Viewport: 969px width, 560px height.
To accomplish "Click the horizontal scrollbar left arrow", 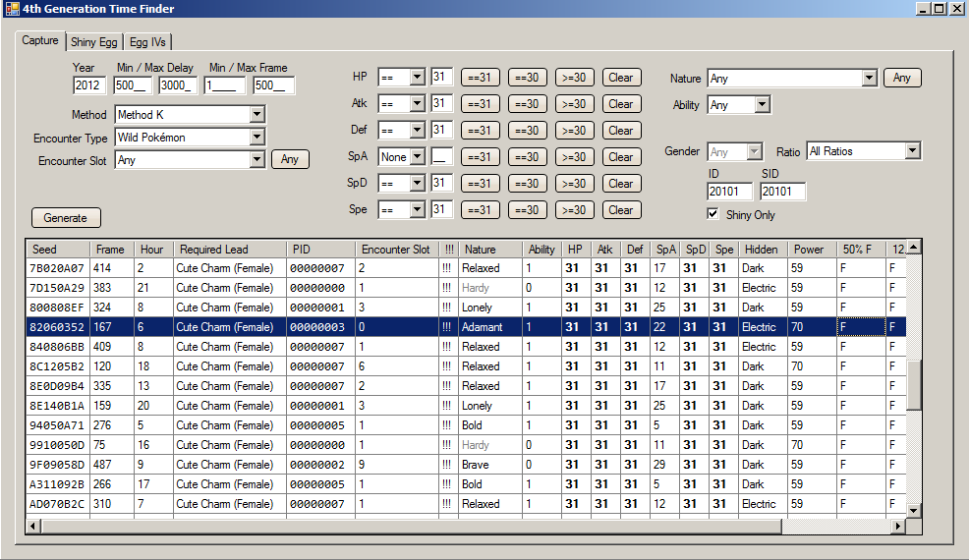I will point(33,526).
